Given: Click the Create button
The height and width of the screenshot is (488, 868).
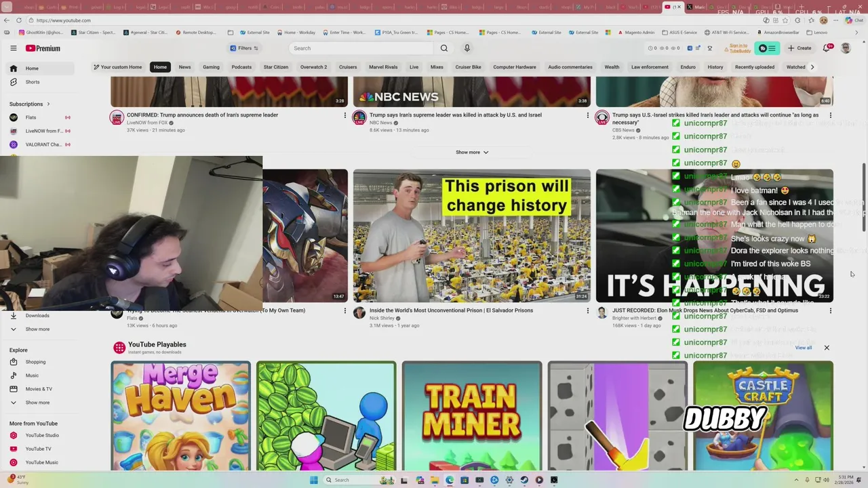Looking at the screenshot, I should point(800,48).
